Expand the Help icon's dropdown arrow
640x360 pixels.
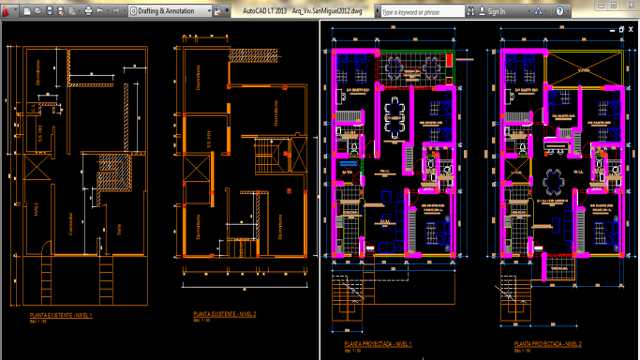(x=567, y=12)
